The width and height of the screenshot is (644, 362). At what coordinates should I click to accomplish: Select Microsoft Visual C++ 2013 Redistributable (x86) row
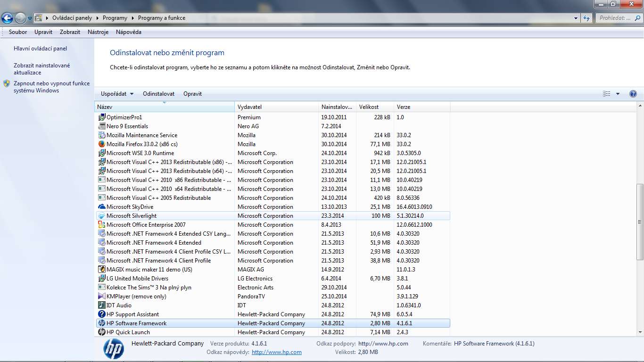coord(272,162)
